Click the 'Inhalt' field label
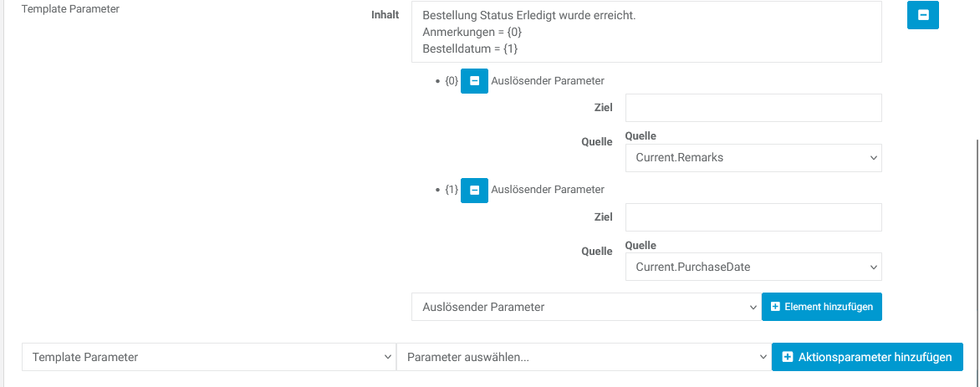980x387 pixels. [385, 15]
